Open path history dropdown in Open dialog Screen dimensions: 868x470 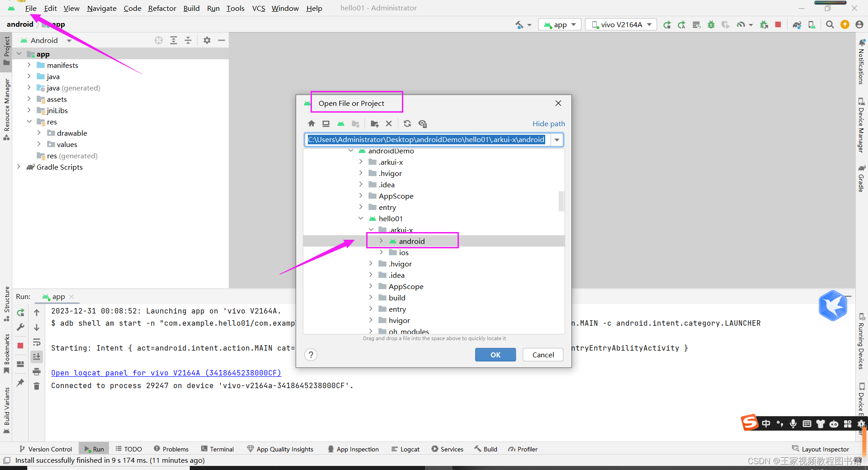pyautogui.click(x=557, y=140)
